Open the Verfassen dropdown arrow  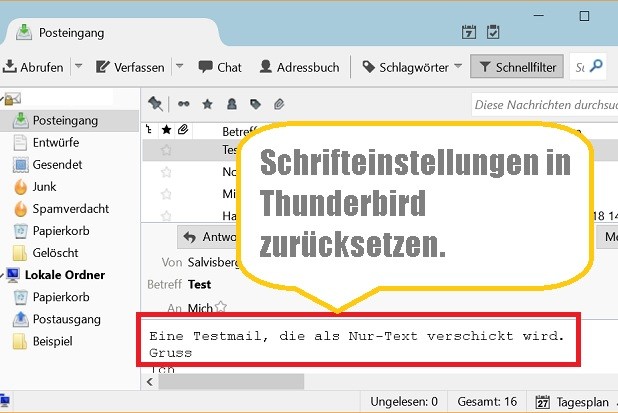[x=180, y=66]
